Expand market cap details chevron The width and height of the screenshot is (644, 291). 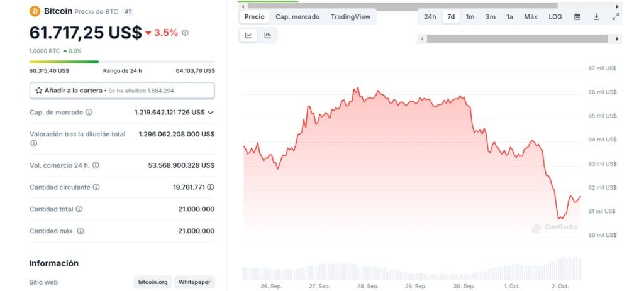coord(211,113)
